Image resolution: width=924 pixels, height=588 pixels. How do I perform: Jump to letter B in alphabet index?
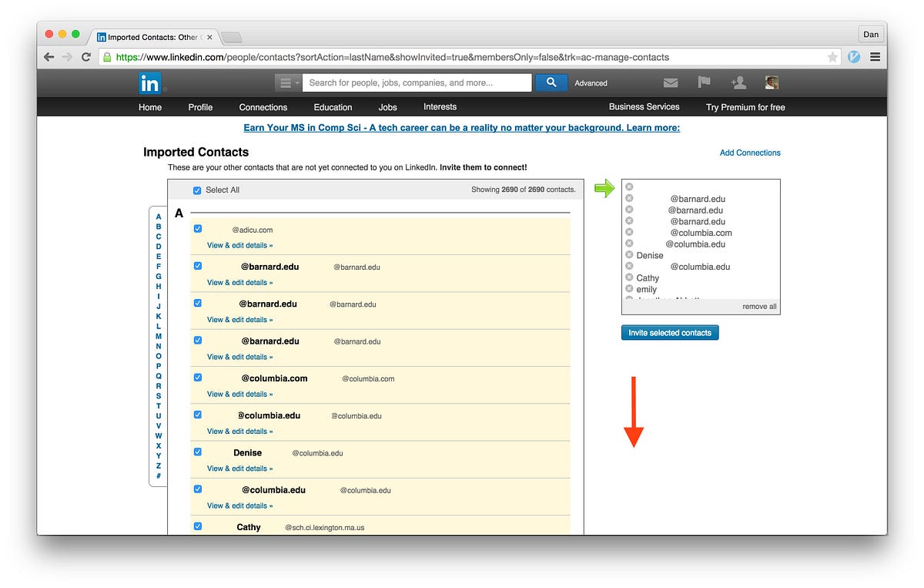(x=159, y=227)
